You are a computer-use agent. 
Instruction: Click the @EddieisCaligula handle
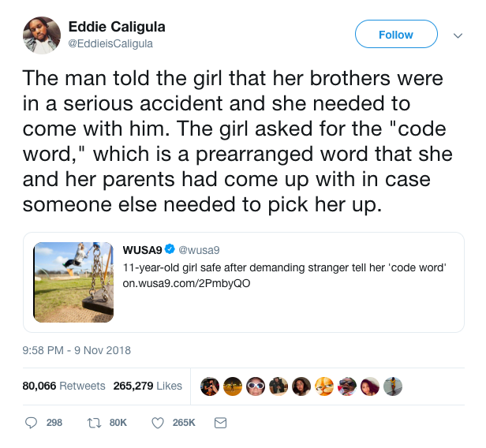point(110,43)
